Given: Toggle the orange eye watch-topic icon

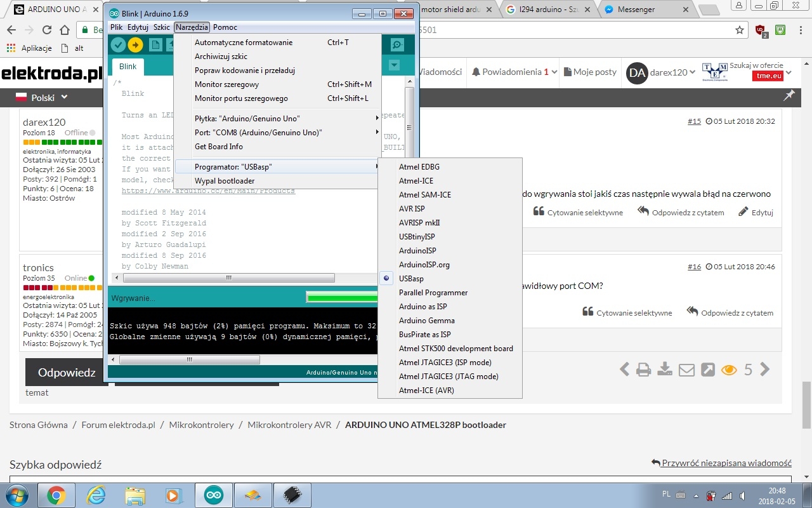Looking at the screenshot, I should coord(729,370).
